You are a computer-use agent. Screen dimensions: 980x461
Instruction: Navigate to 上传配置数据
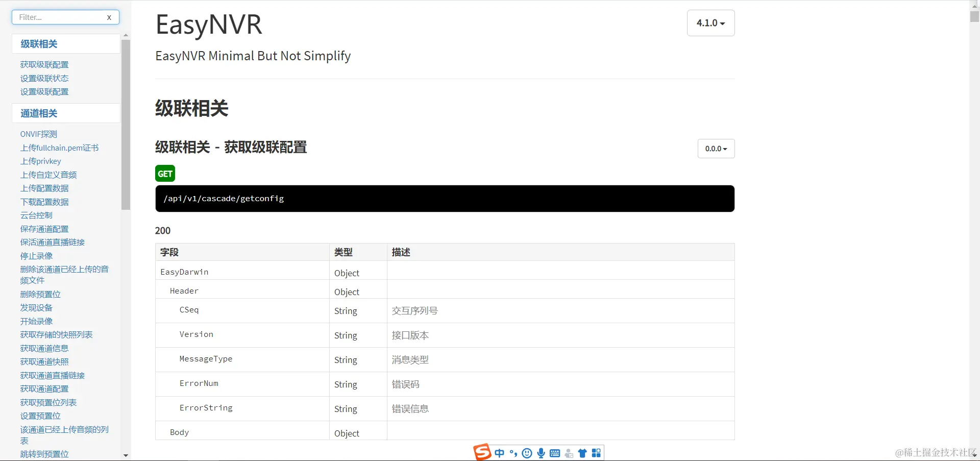tap(44, 188)
